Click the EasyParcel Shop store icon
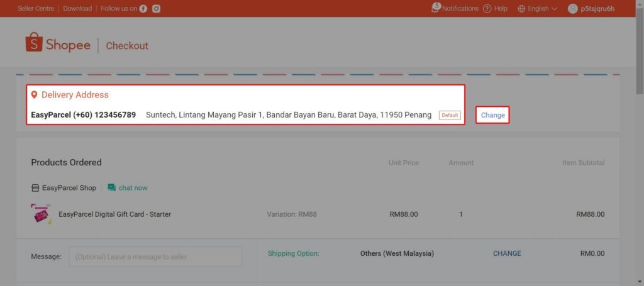 coord(35,188)
